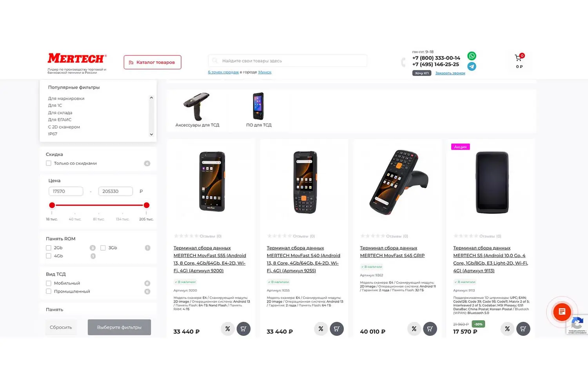Open the shopping cart icon in header

click(518, 58)
